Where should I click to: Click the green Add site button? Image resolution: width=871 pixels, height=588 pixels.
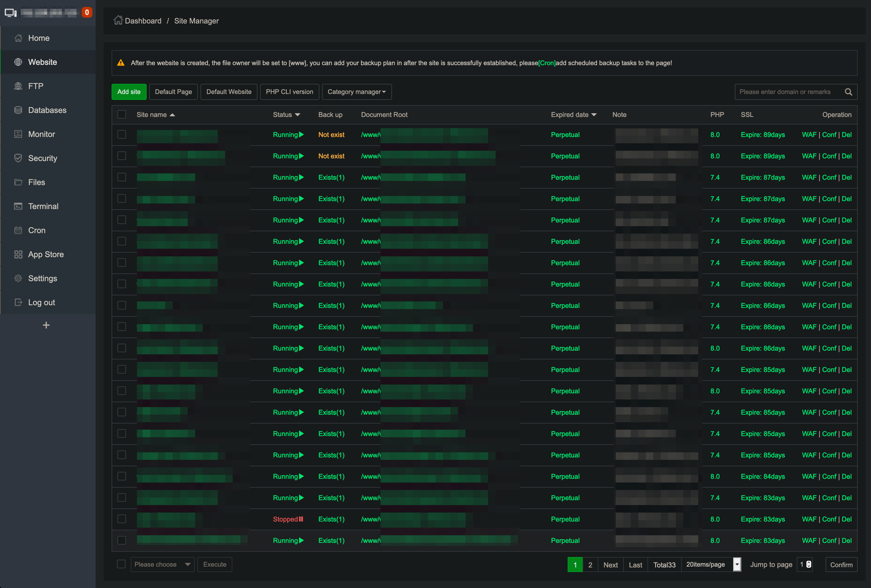pyautogui.click(x=129, y=92)
